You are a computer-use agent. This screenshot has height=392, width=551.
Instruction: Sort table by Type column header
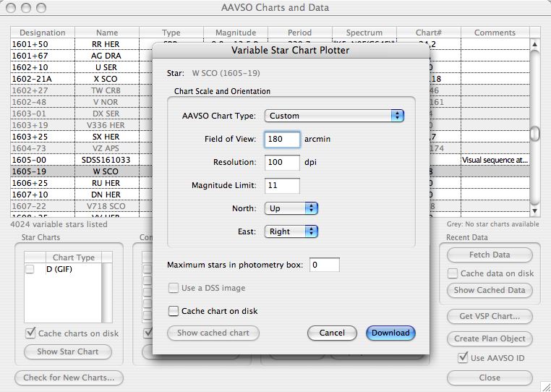[x=171, y=33]
